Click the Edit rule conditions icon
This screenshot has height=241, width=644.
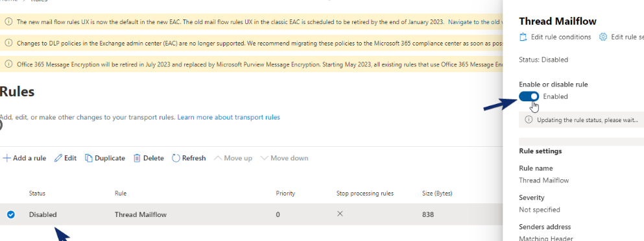click(x=523, y=37)
